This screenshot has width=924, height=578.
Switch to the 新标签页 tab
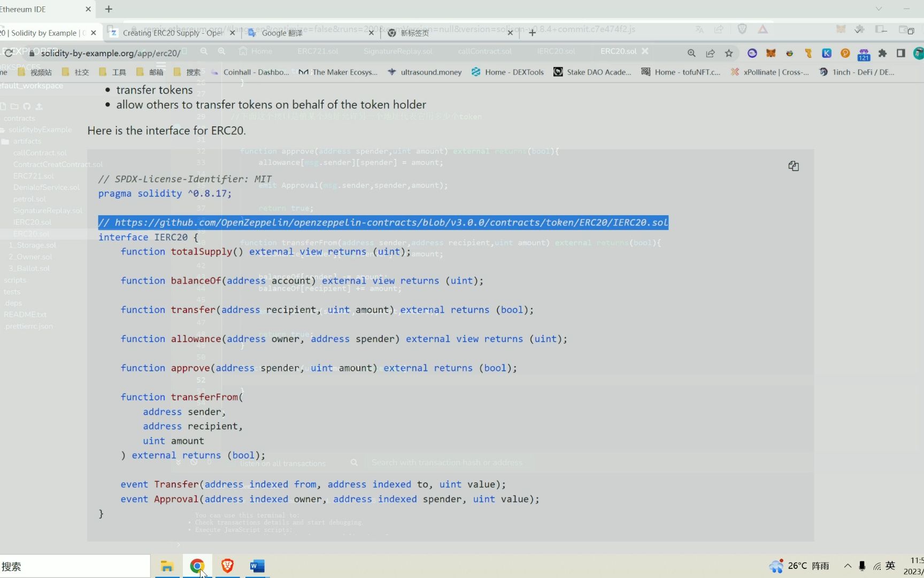(x=449, y=33)
